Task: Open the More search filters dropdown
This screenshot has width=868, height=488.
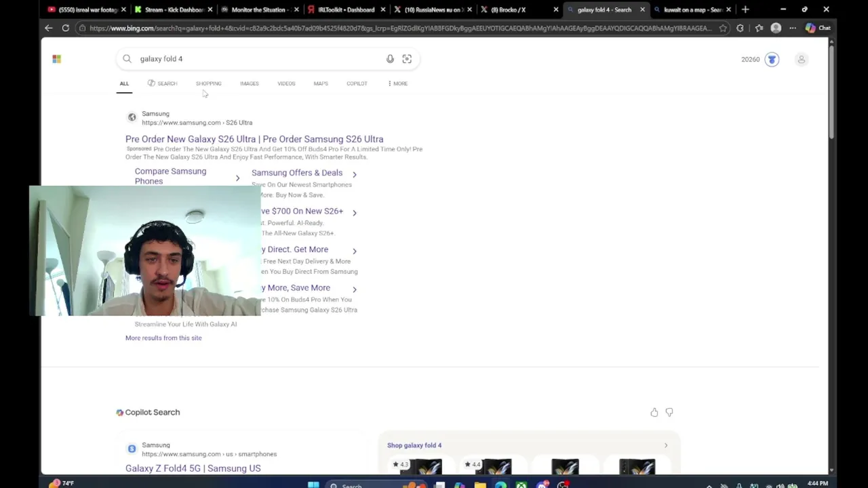Action: [397, 83]
